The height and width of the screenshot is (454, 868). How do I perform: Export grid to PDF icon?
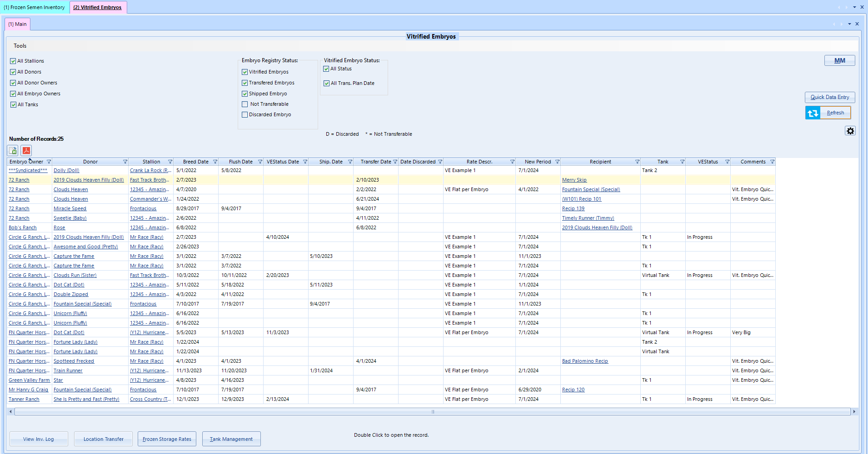pyautogui.click(x=26, y=151)
